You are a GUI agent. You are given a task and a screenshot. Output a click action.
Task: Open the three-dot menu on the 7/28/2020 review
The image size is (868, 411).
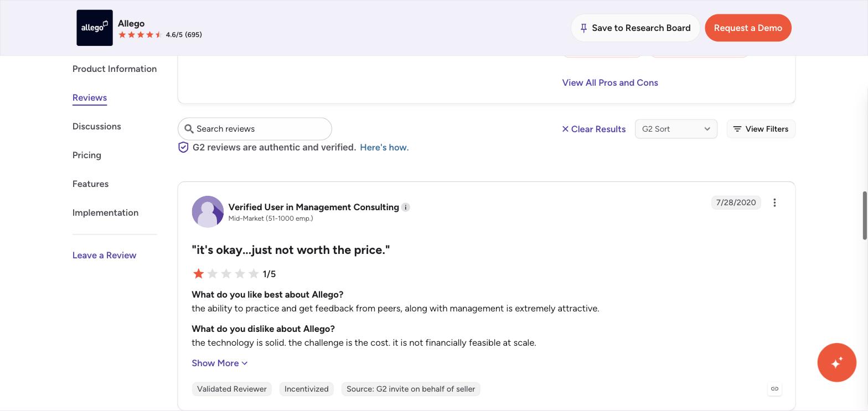774,202
